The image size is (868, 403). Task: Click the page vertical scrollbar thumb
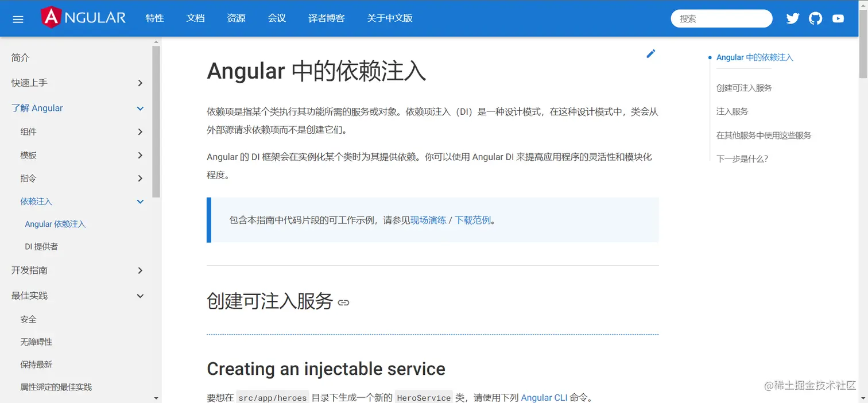[863, 43]
